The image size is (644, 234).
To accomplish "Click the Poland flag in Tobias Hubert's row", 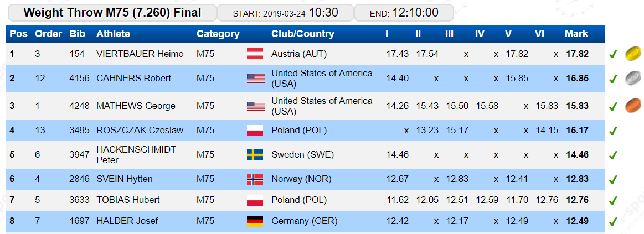I will tap(255, 200).
